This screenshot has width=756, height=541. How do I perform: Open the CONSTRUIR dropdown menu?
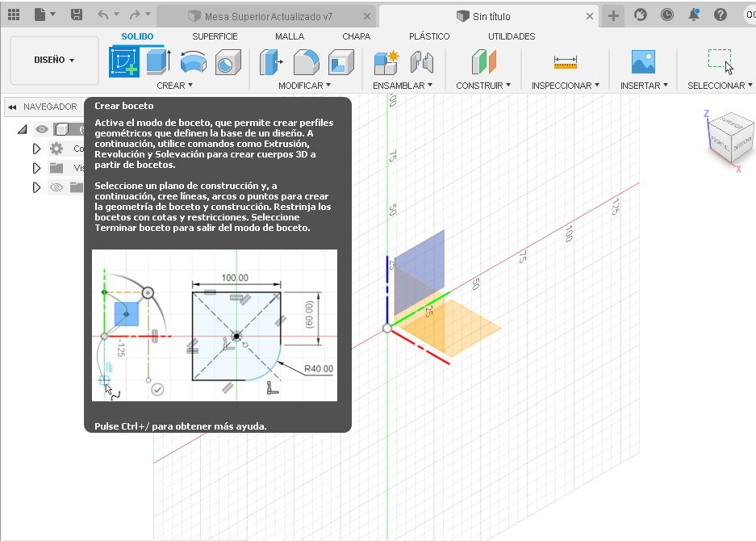point(483,86)
